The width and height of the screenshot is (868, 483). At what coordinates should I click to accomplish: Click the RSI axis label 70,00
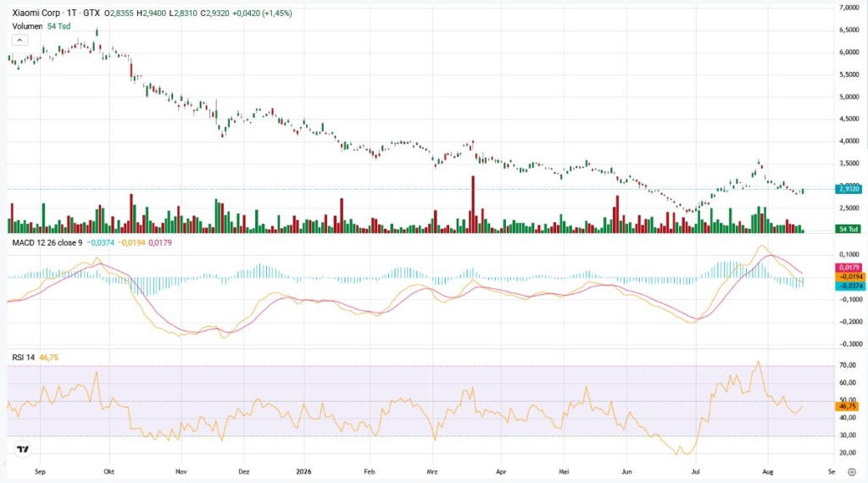[848, 365]
